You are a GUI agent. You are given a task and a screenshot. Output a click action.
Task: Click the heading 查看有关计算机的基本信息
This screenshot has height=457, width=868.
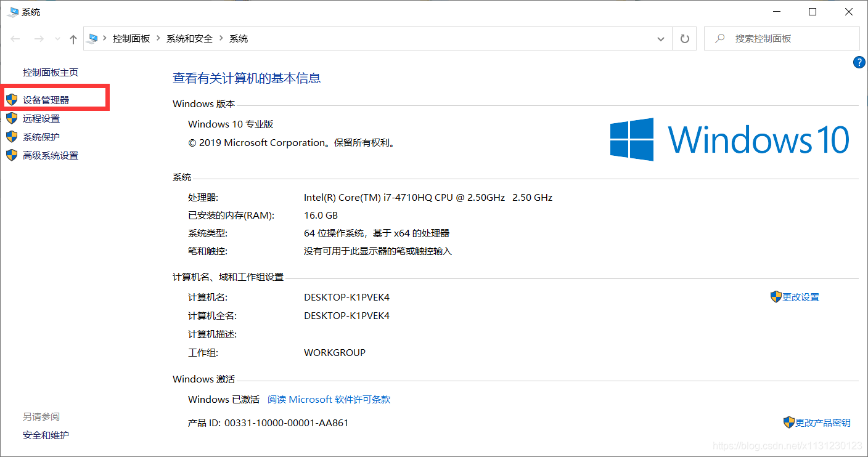(247, 78)
